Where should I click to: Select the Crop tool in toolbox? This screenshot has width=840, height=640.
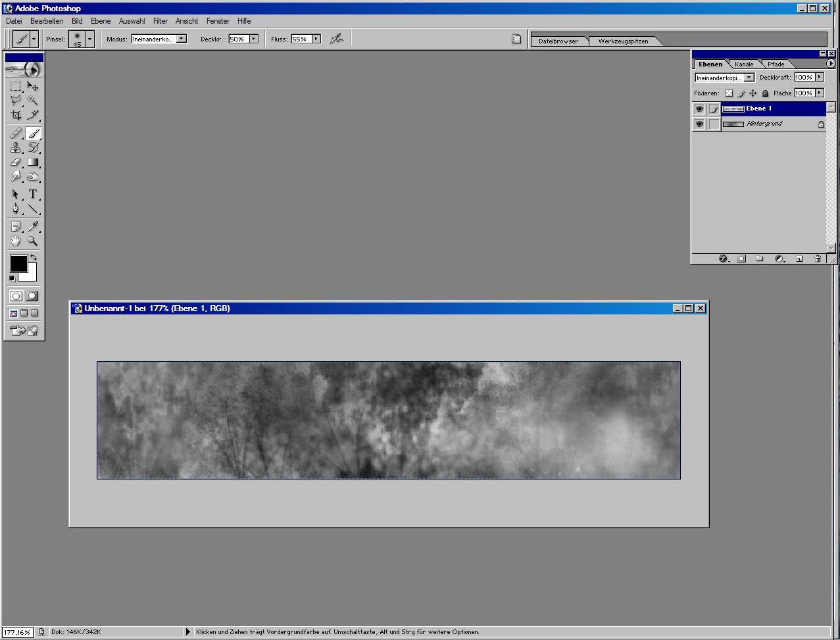click(x=16, y=115)
